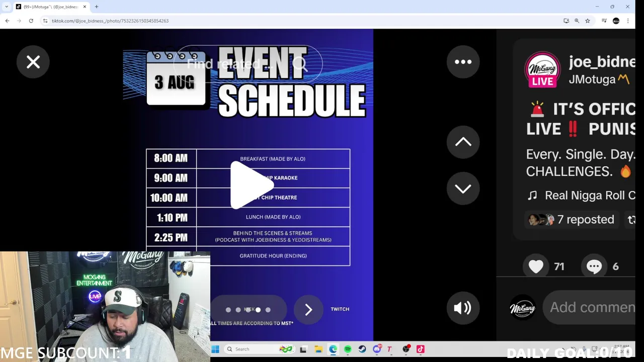Open Discord from the taskbar
Image resolution: width=644 pixels, height=362 pixels.
click(x=376, y=349)
